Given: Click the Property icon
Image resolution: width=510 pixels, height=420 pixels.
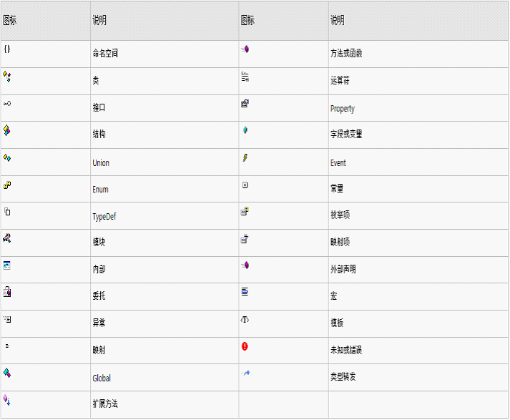Looking at the screenshot, I should tap(245, 104).
